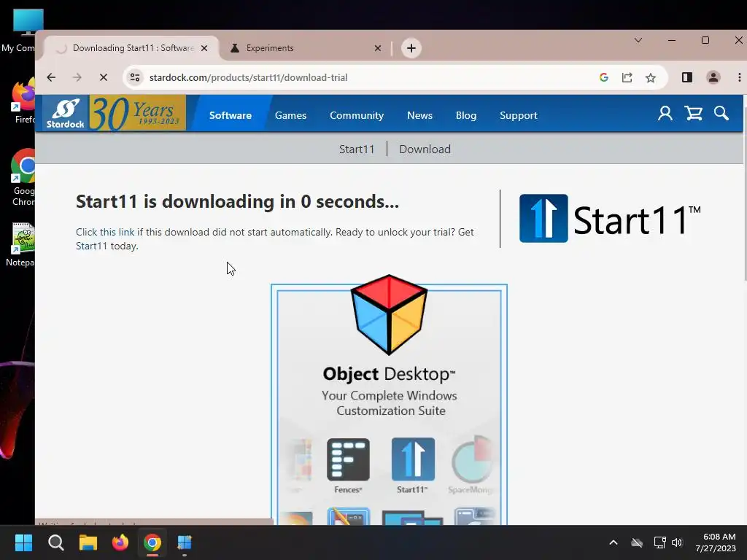The width and height of the screenshot is (747, 560).
Task: Click the Start11 product logo
Action: (610, 219)
